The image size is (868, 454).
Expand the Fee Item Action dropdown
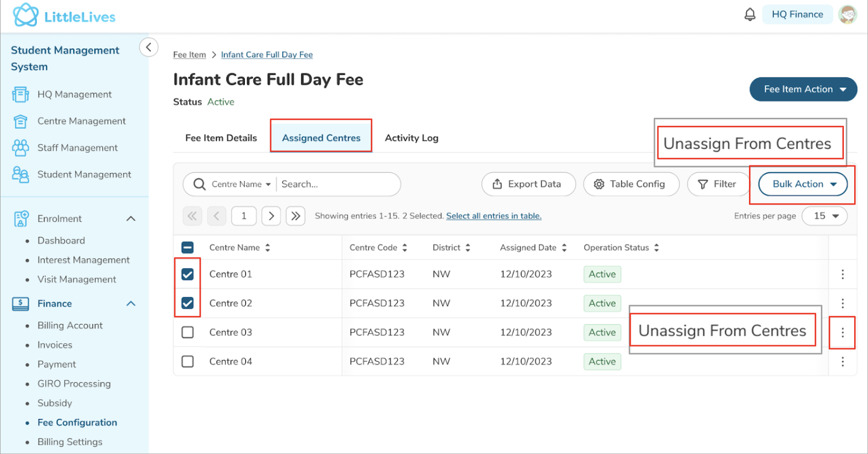(803, 90)
